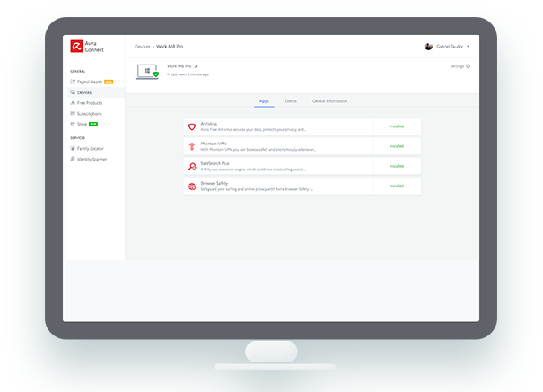Edit device name with the pencil icon

197,66
